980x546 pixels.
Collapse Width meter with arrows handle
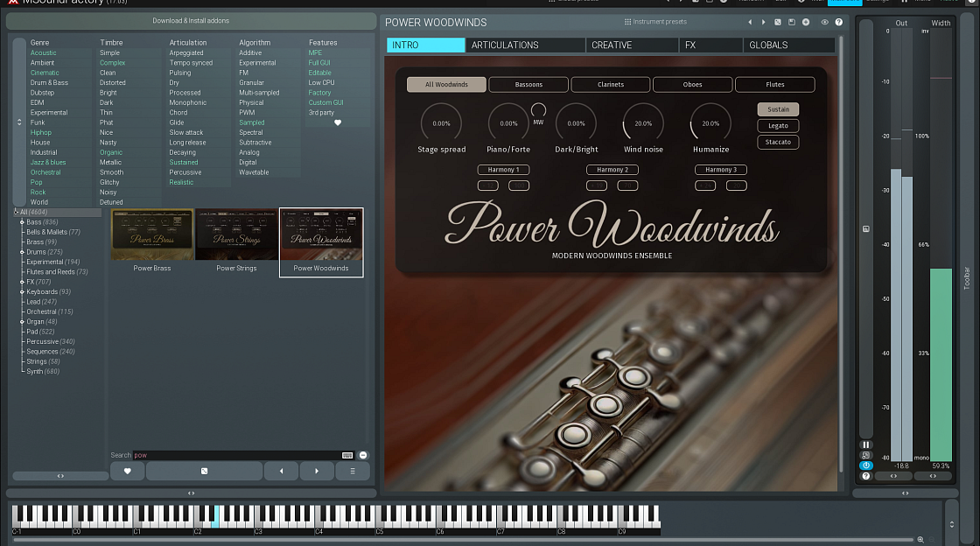933,476
